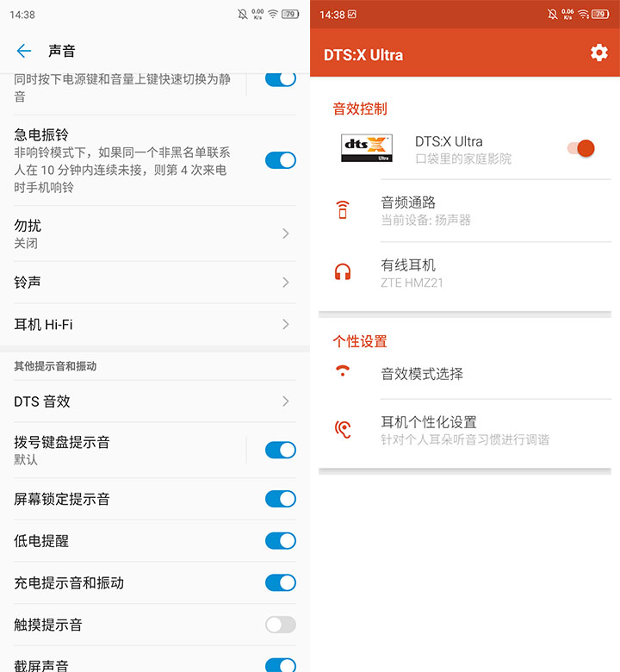
Task: Open 音频通路 audio route option
Action: tap(465, 210)
